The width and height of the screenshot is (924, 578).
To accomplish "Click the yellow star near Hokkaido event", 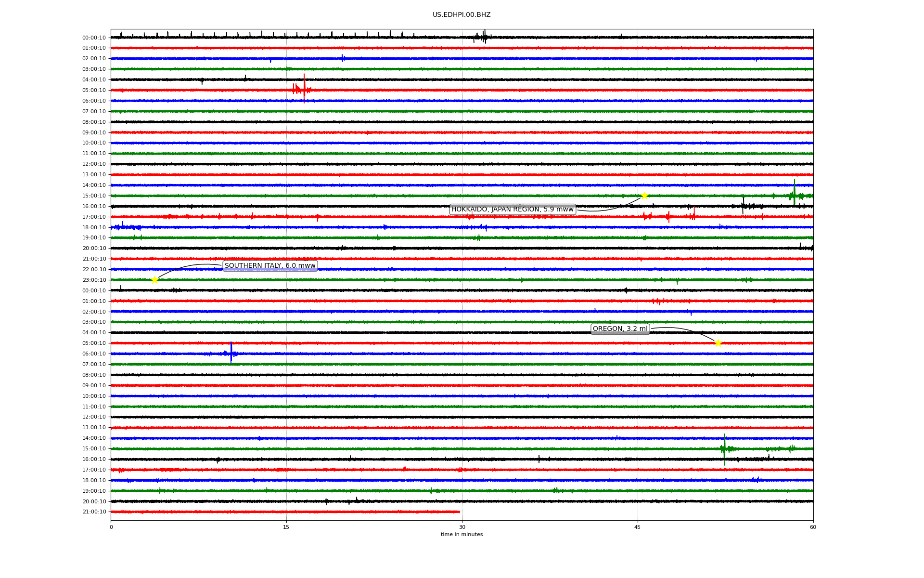I will pyautogui.click(x=644, y=196).
